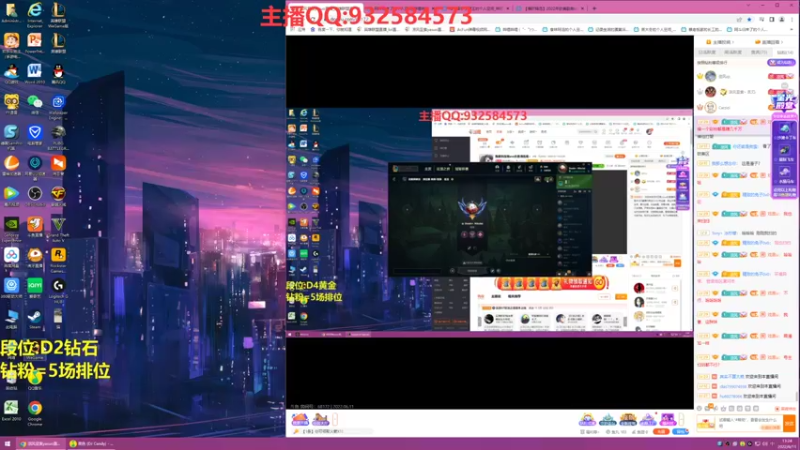Open the streamer link left of chat panel top
Image resolution: width=800 pixels, height=450 pixels.
[x=721, y=42]
